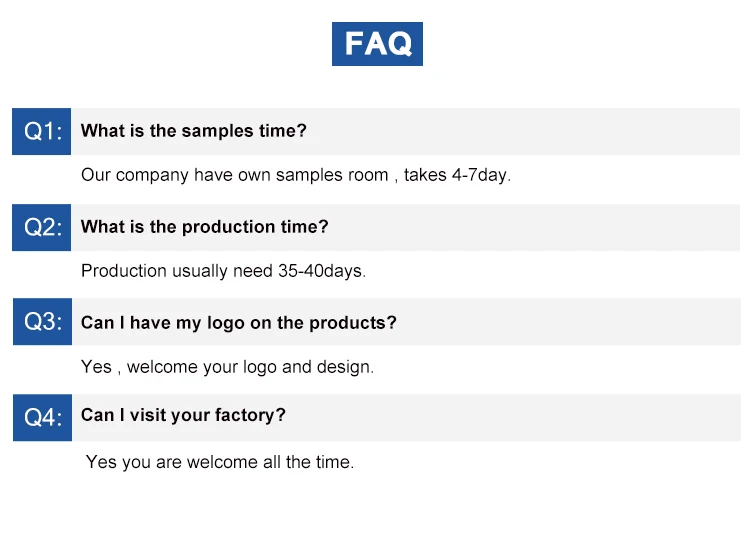
Task: Click the answer "Yes , welcome your logo and design."
Action: click(x=227, y=367)
